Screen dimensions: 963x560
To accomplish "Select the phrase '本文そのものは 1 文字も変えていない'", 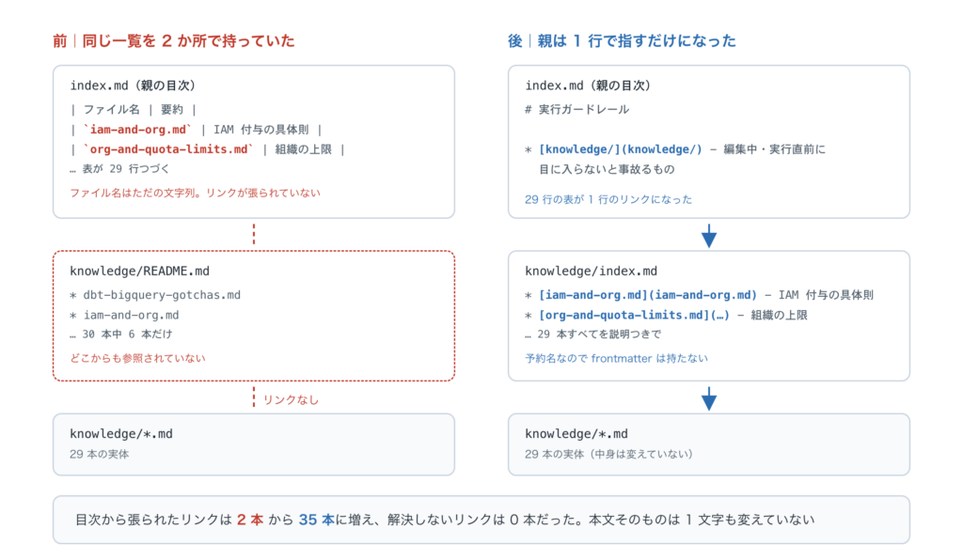I will (x=702, y=521).
